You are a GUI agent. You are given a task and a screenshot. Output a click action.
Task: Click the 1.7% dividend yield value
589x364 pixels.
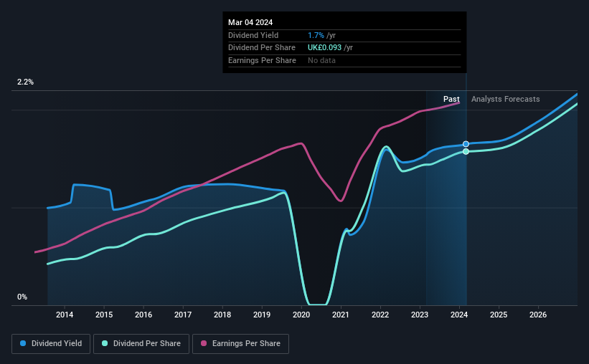[x=316, y=35]
